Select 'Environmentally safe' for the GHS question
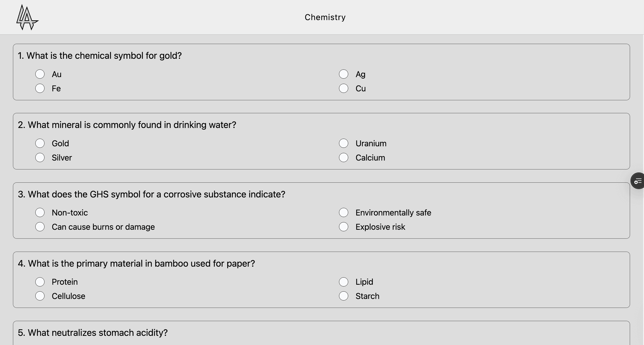 (x=344, y=212)
